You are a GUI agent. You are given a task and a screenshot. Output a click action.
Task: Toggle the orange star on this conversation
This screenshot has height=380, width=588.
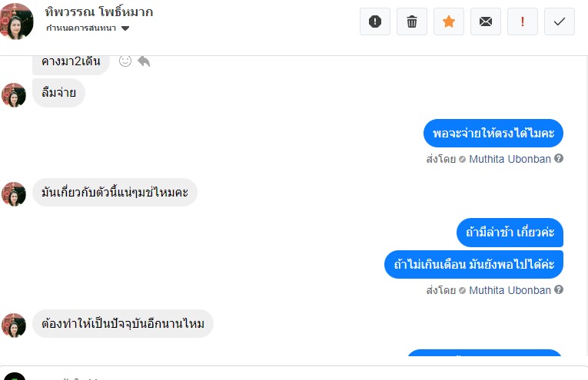[449, 21]
